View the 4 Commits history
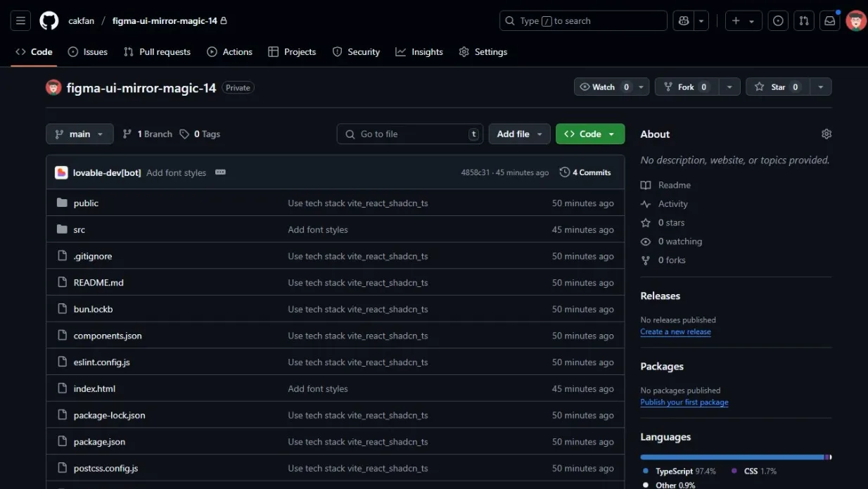Screen dimensions: 868x489 pyautogui.click(x=585, y=172)
